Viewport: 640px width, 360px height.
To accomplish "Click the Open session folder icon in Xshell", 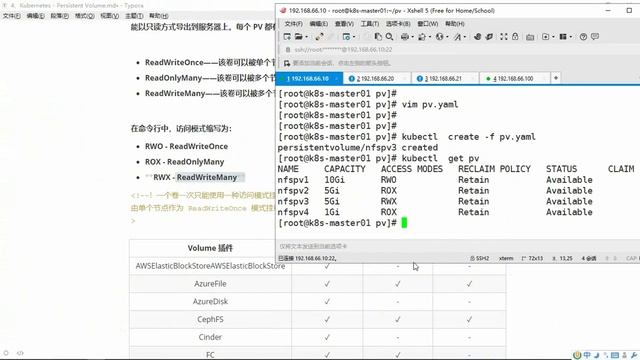I will pos(298,37).
